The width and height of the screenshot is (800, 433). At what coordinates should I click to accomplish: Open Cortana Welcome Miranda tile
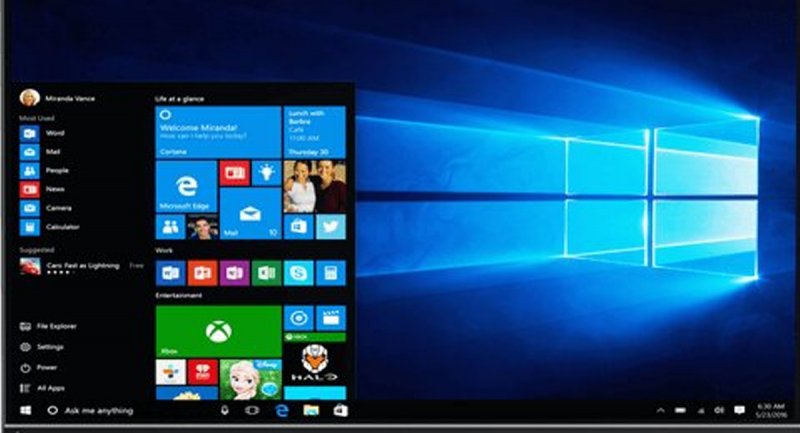[218, 132]
